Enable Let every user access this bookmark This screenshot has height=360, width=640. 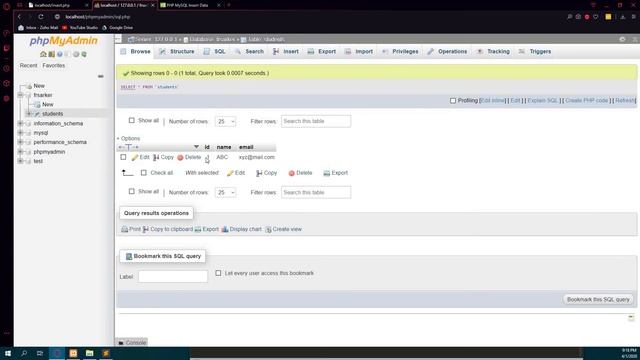[218, 273]
